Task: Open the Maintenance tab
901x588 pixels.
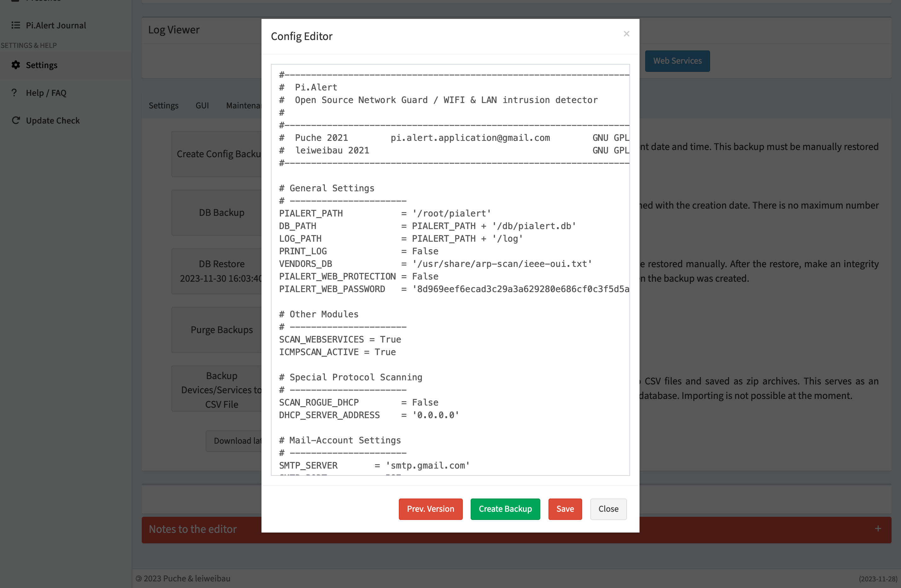Action: pos(243,105)
